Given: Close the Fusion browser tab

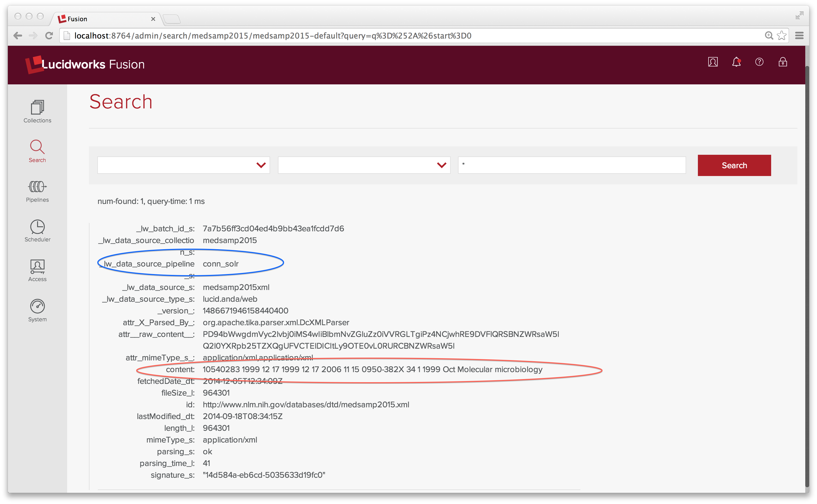Looking at the screenshot, I should pos(153,19).
